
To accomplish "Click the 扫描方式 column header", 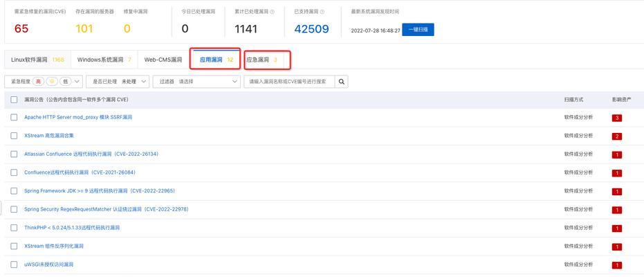I will (573, 100).
